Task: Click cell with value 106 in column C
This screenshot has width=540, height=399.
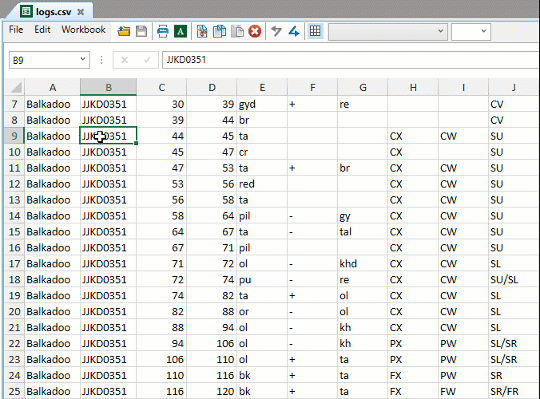Action: point(162,359)
